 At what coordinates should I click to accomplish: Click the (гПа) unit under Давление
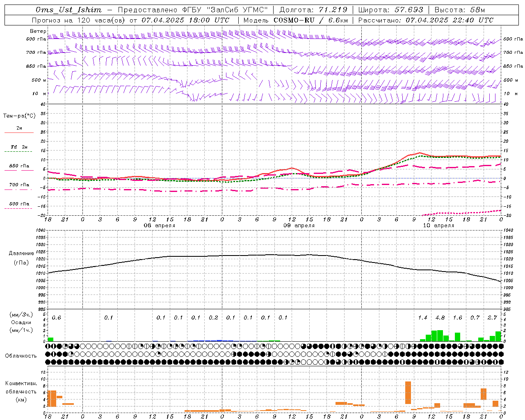(x=21, y=263)
